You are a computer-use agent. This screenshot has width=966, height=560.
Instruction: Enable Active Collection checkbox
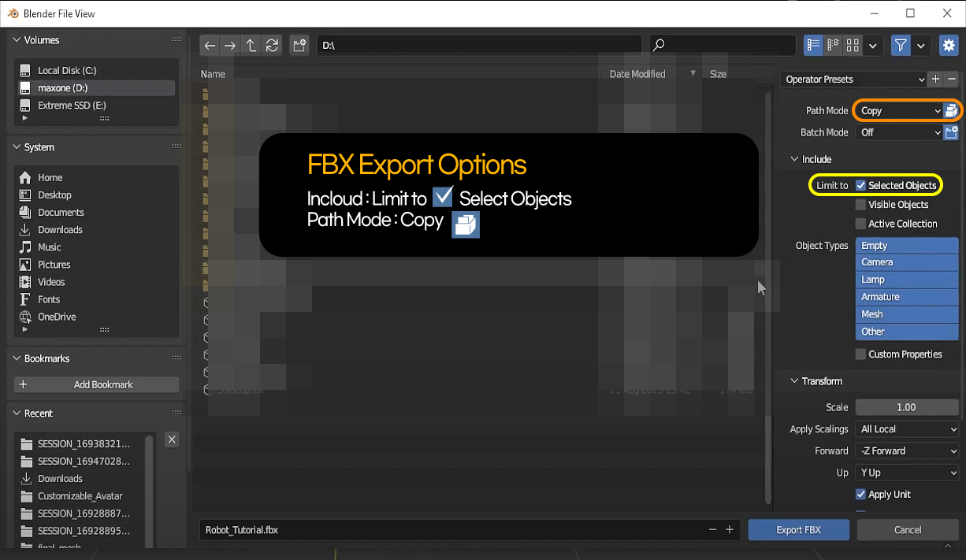click(860, 224)
